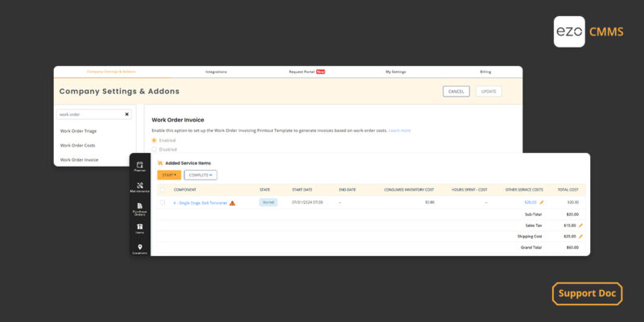The height and width of the screenshot is (322, 644).
Task: Click the START DATE column header
Action: click(x=303, y=190)
